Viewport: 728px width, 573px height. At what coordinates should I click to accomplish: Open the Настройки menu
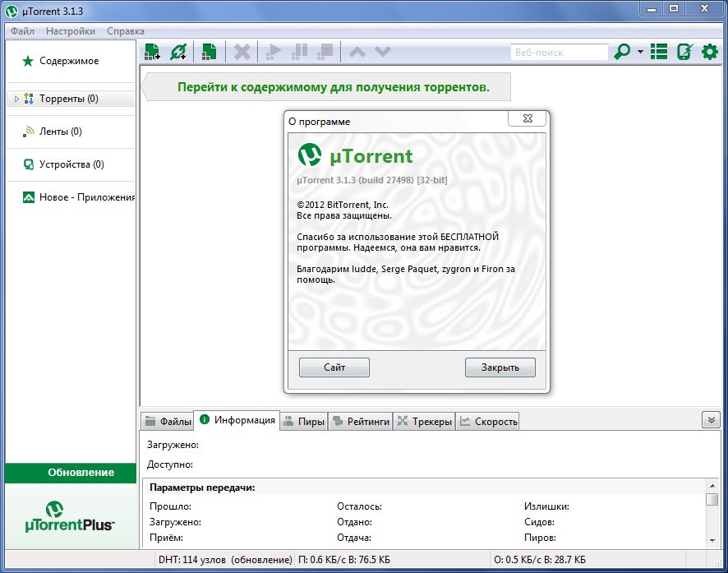coord(71,30)
